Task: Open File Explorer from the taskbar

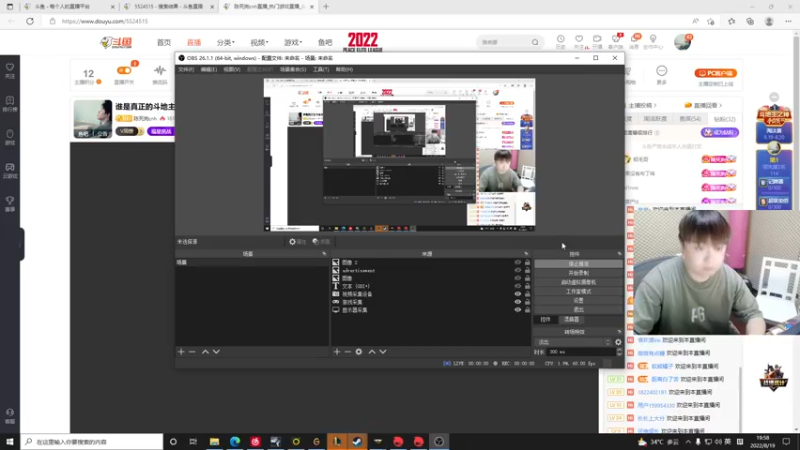Action: (214, 441)
